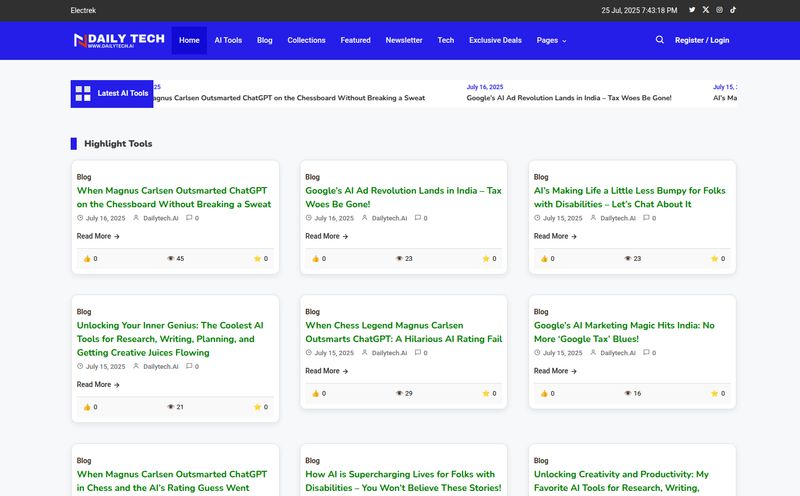Expand the Pages dropdown menu
The image size is (800, 496).
click(x=551, y=40)
